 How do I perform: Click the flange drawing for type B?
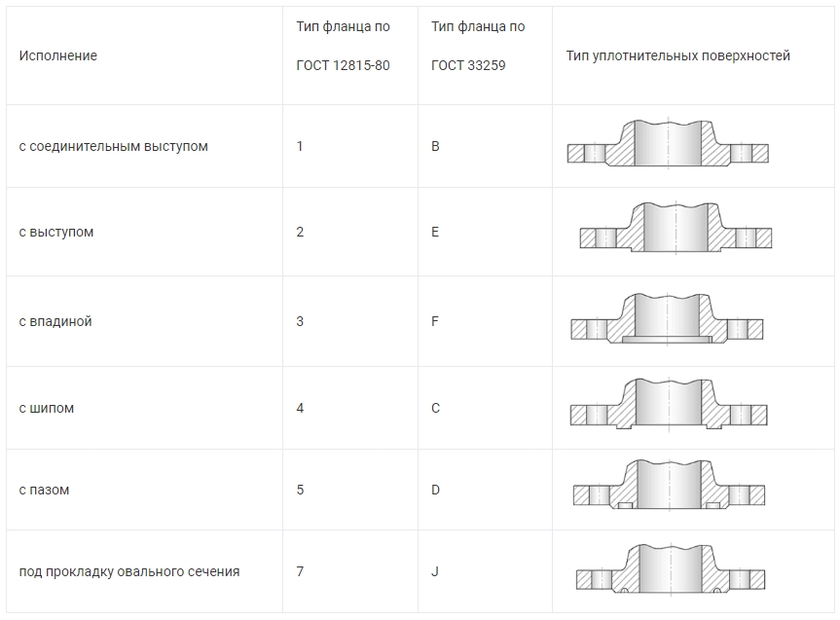click(668, 143)
